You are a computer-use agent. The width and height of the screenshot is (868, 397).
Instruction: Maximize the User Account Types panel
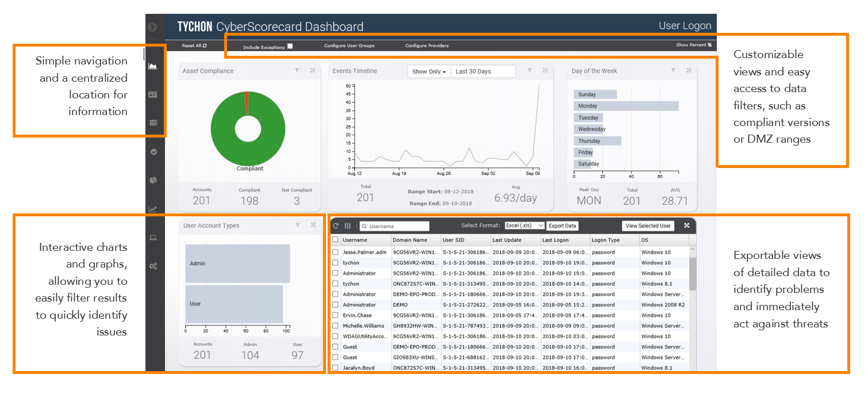coord(313,226)
